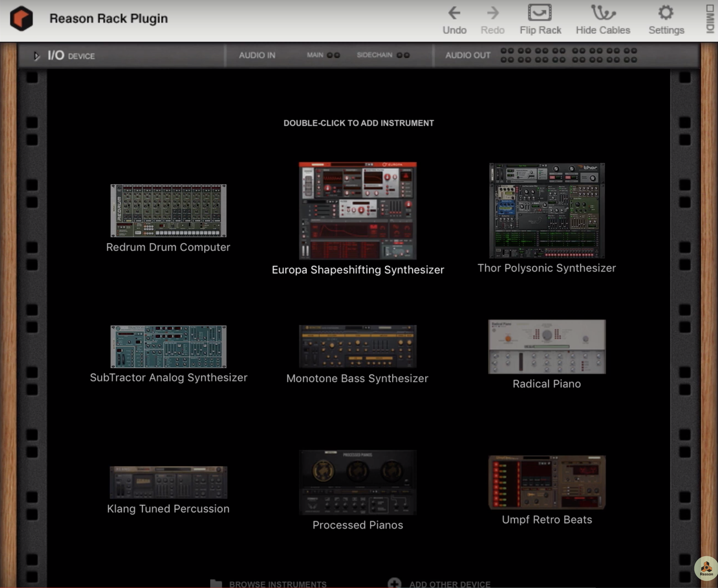
Task: Click the Monotone Bass Synthesizer label
Action: click(x=357, y=378)
